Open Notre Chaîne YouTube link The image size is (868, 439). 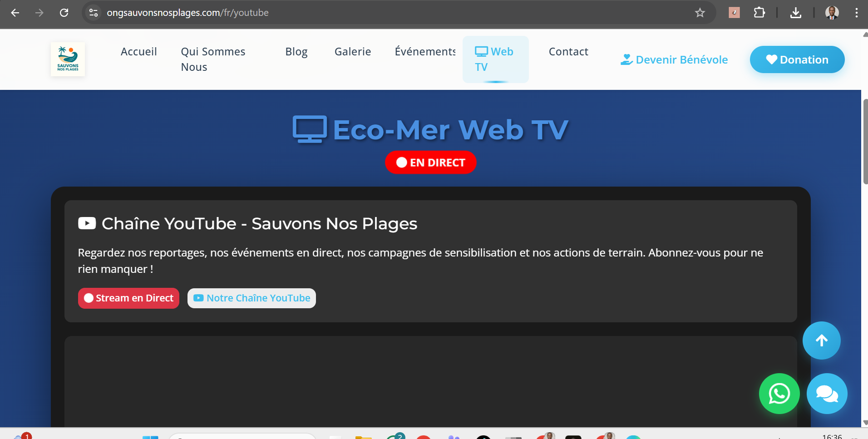[x=252, y=298]
